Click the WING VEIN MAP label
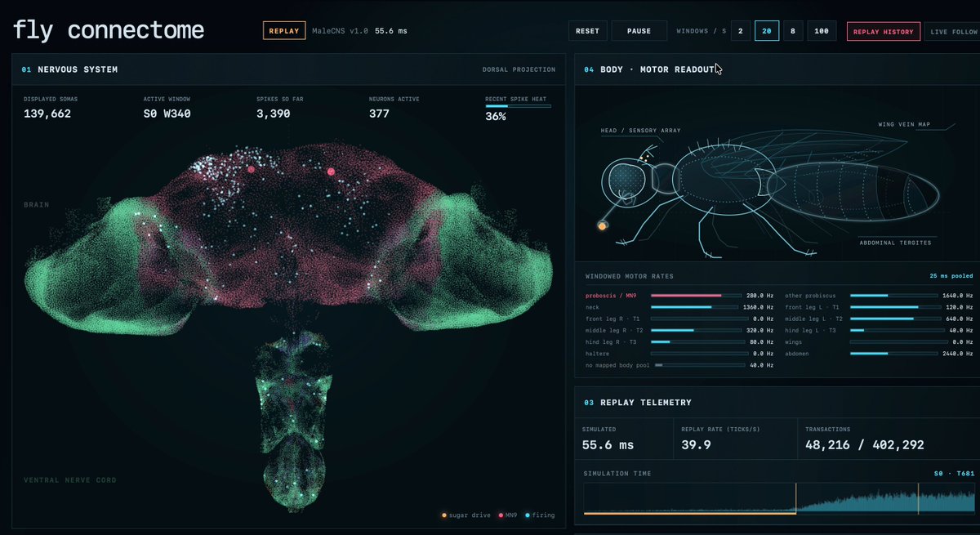Screen dimensions: 980x535 904,125
